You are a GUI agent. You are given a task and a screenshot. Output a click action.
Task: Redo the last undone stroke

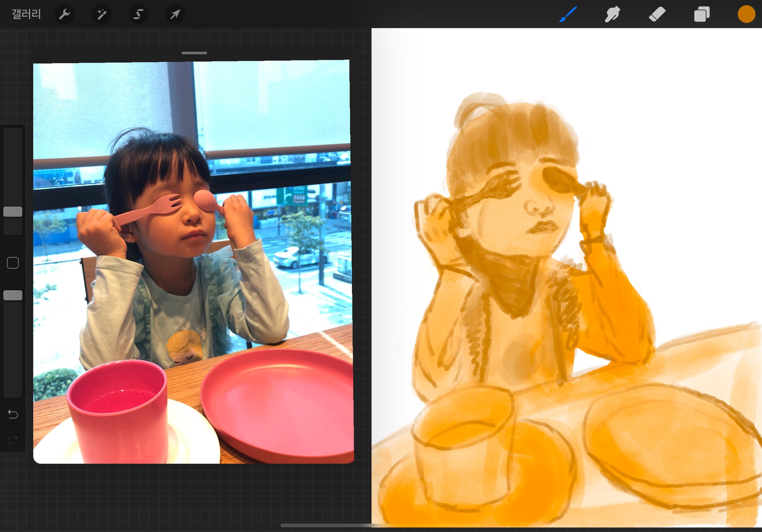(x=13, y=440)
